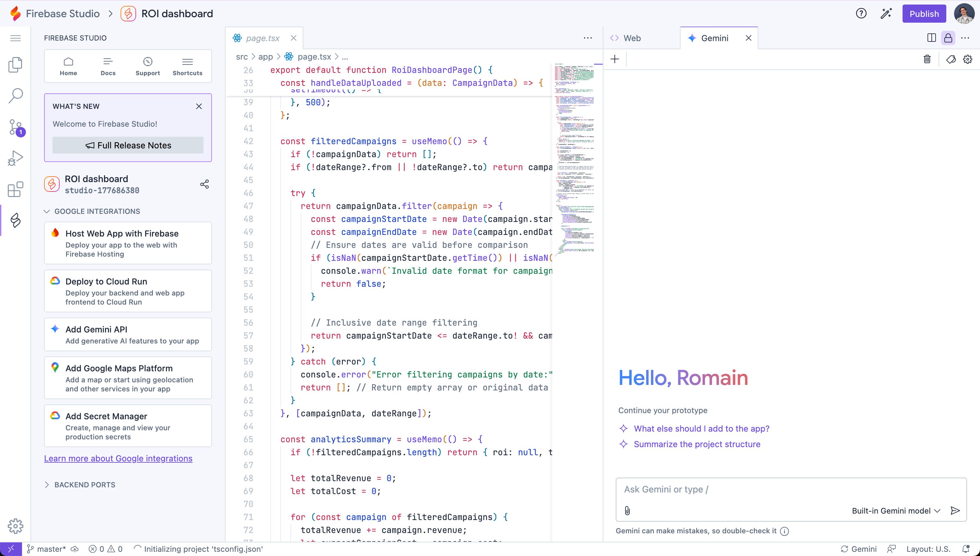Click the share icon next to ROI dashboard
Viewport: 980px width, 556px height.
pos(204,184)
